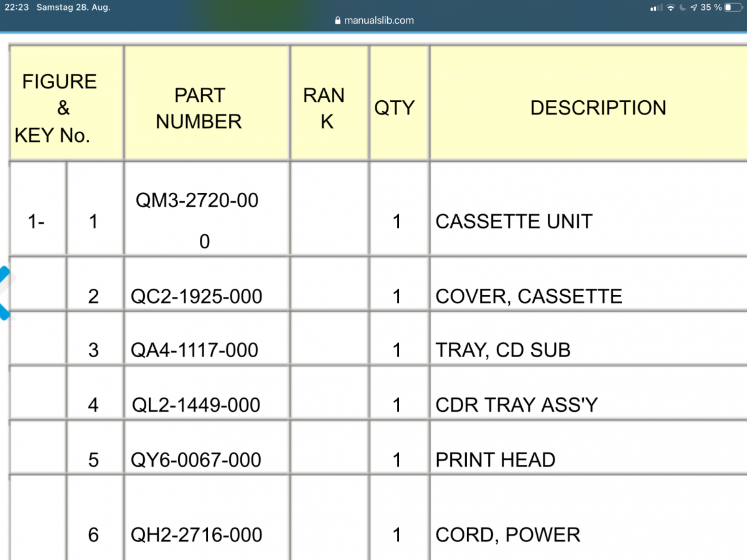Tap the blue previous-page arrow at left edge

pos(6,292)
